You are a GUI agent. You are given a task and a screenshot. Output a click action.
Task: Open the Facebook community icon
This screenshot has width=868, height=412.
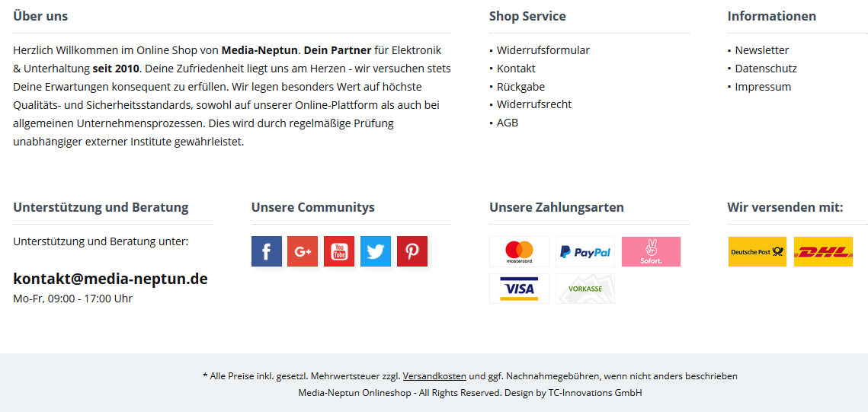[x=266, y=251]
